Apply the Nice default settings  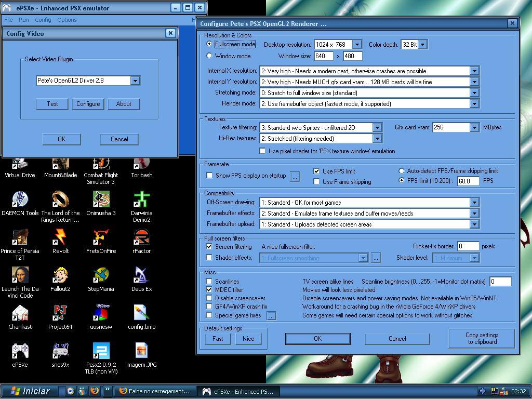pyautogui.click(x=248, y=339)
